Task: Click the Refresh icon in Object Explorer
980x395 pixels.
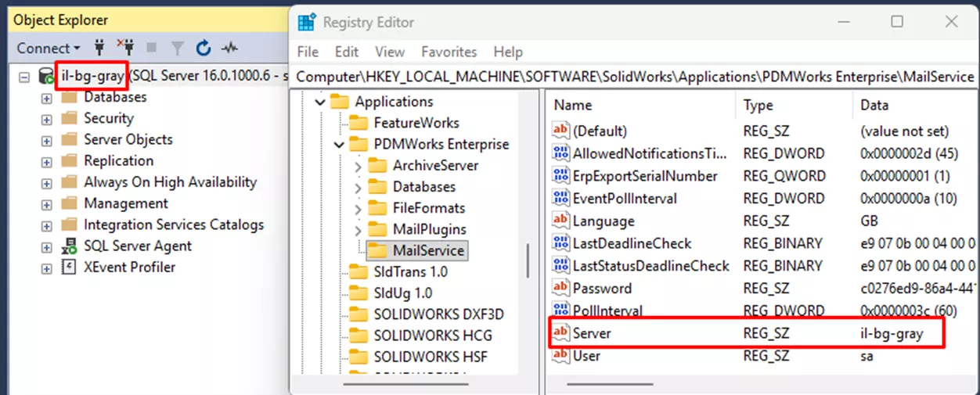Action: click(x=204, y=48)
